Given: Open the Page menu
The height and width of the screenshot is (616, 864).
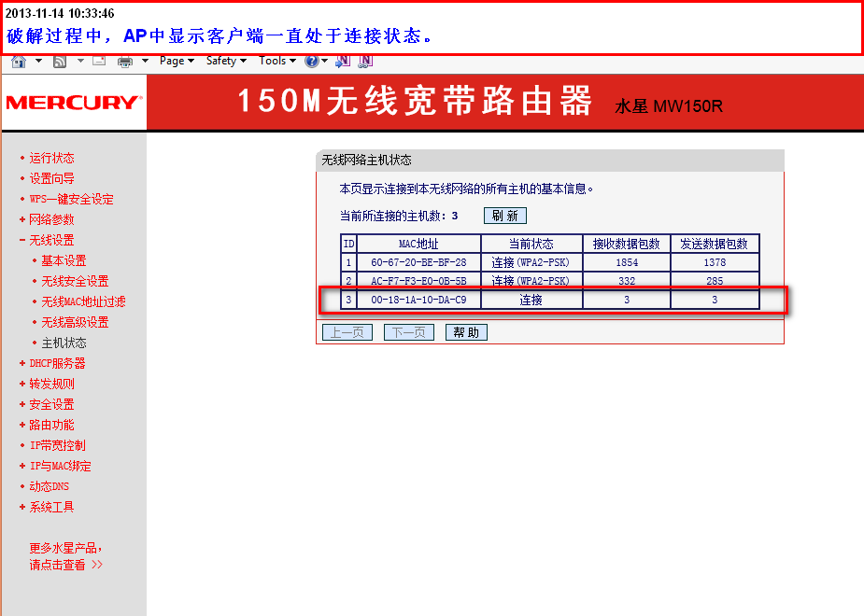Looking at the screenshot, I should [177, 61].
